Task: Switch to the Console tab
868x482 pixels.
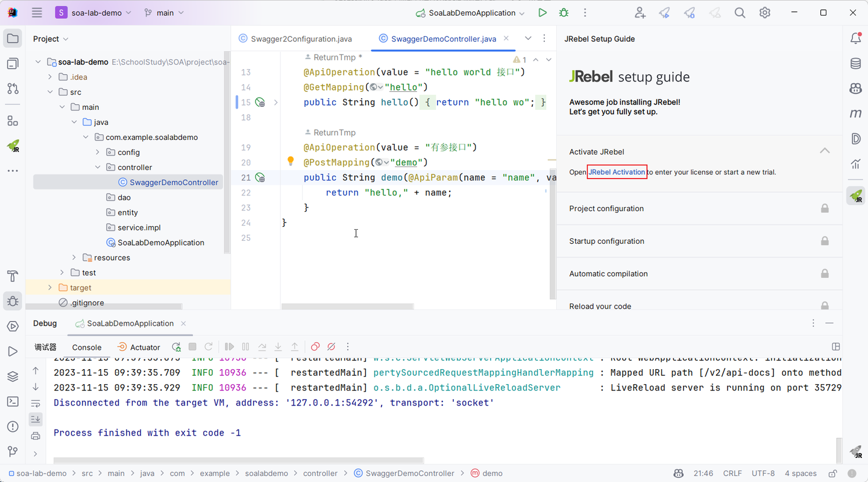Action: click(x=87, y=347)
